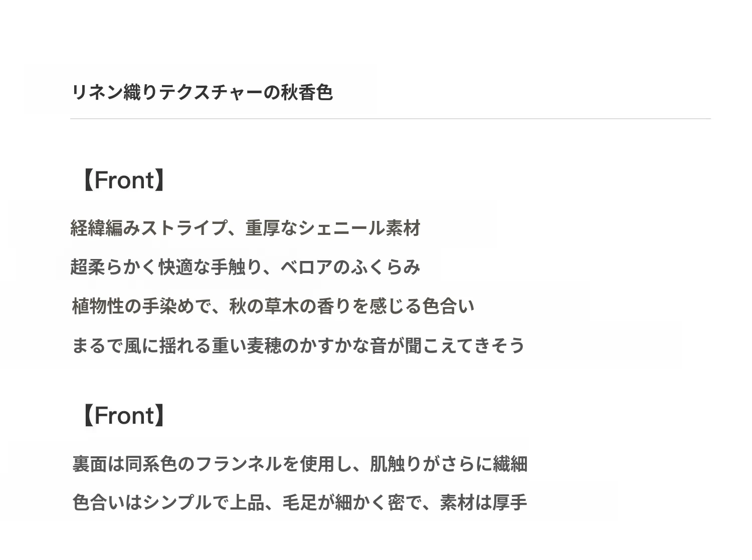The height and width of the screenshot is (560, 752).
Task: Click the 【Front】 heading above the シェニール line
Action: [x=123, y=180]
